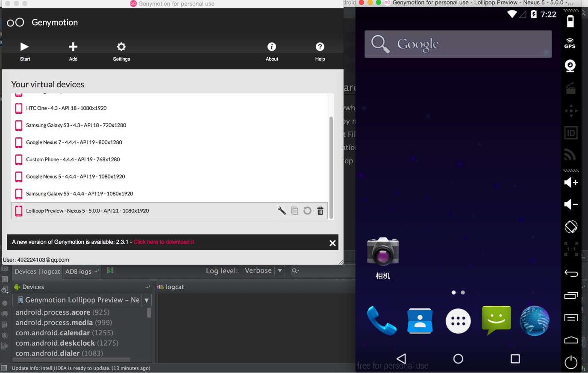588x373 pixels.
Task: Click the virtual devices list scrollbar
Action: tap(331, 167)
